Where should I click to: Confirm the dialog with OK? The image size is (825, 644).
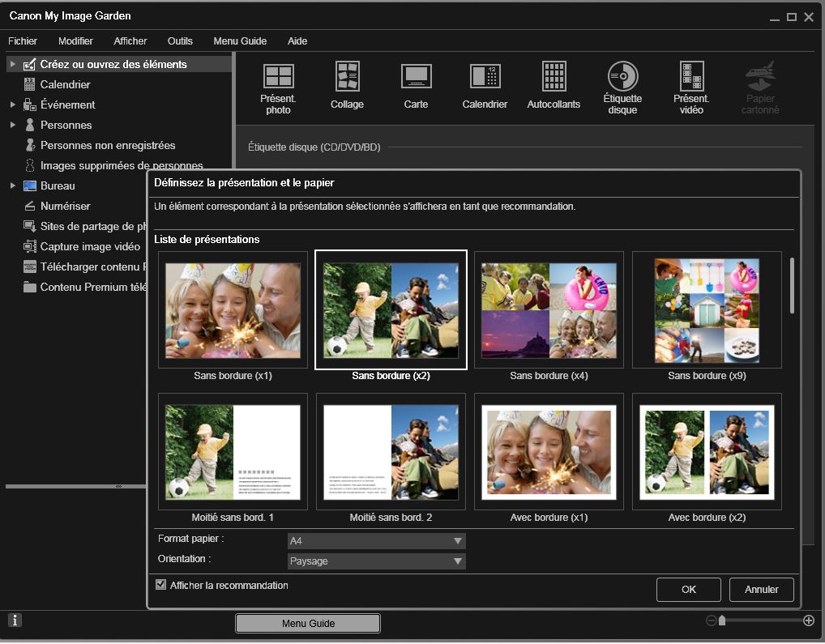click(688, 590)
